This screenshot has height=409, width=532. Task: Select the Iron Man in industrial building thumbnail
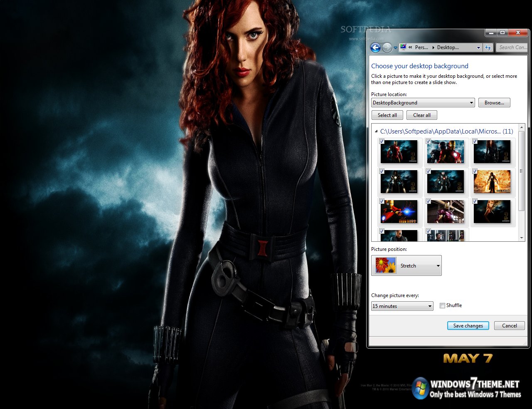pos(446,212)
